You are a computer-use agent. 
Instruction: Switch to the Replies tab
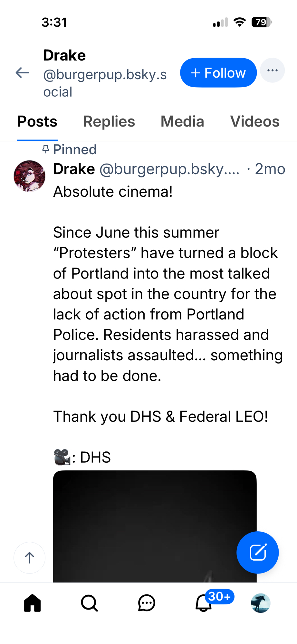pyautogui.click(x=109, y=122)
